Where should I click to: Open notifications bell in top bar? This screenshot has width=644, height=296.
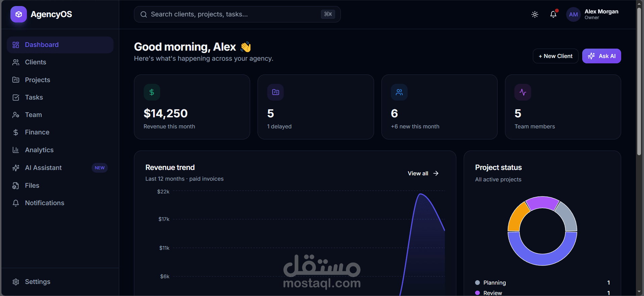[553, 14]
